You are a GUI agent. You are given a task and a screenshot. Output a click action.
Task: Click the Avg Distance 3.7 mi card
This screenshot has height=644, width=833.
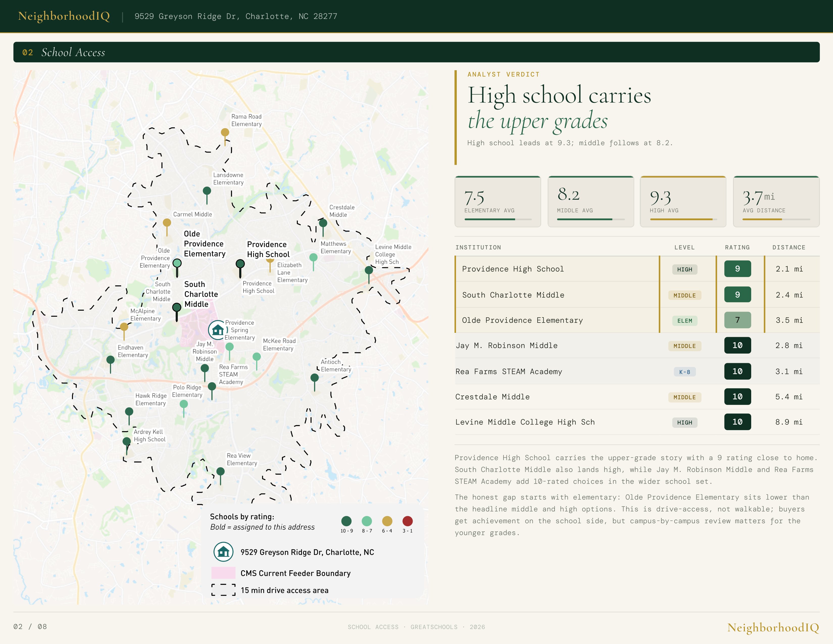pos(776,202)
